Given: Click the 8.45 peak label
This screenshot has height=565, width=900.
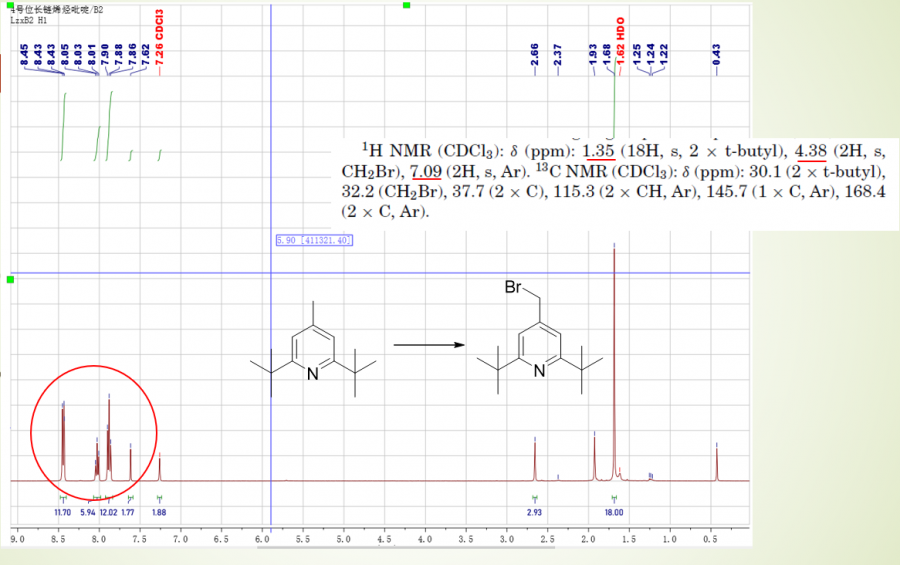Looking at the screenshot, I should (25, 54).
